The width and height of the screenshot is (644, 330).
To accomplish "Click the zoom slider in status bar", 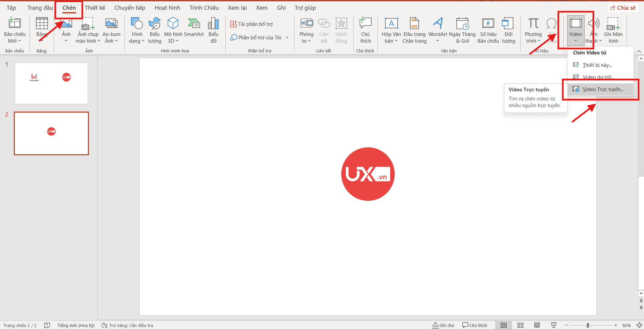I will point(588,325).
